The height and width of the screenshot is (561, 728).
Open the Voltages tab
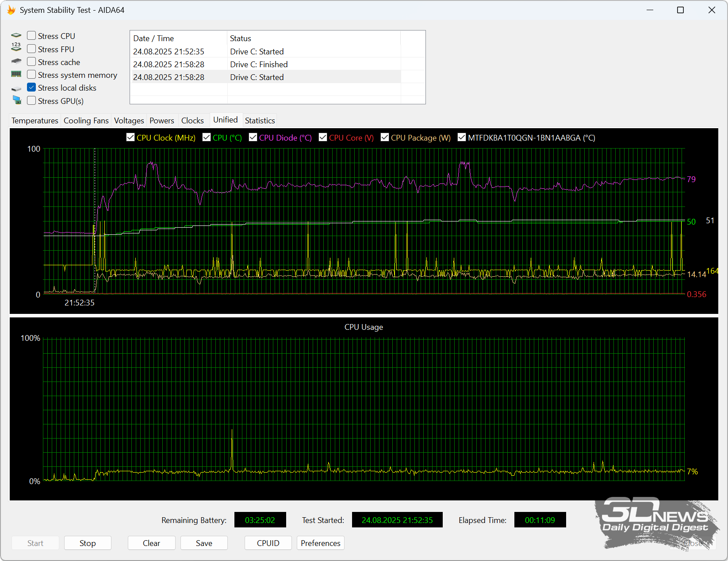(129, 120)
